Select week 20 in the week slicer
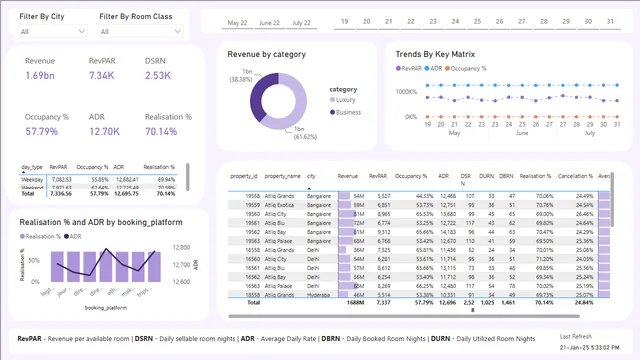 pyautogui.click(x=367, y=22)
